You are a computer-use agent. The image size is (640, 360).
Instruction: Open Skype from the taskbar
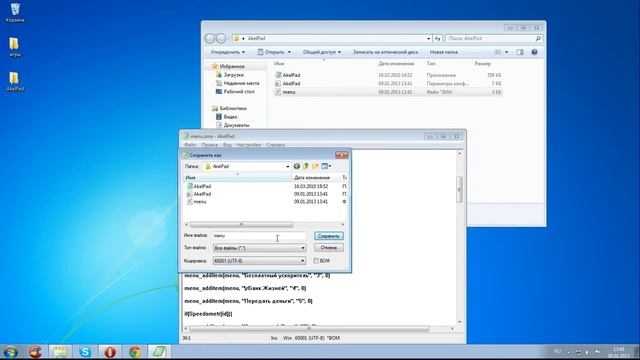(x=85, y=352)
